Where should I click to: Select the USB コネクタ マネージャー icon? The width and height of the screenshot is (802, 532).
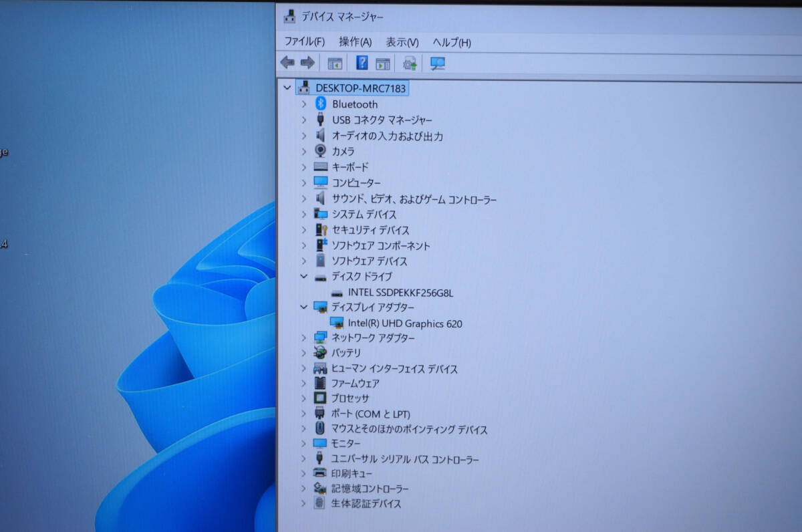coord(321,120)
